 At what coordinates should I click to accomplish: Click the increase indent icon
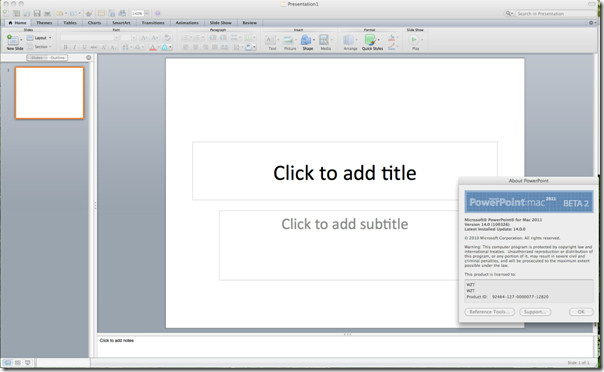click(223, 38)
